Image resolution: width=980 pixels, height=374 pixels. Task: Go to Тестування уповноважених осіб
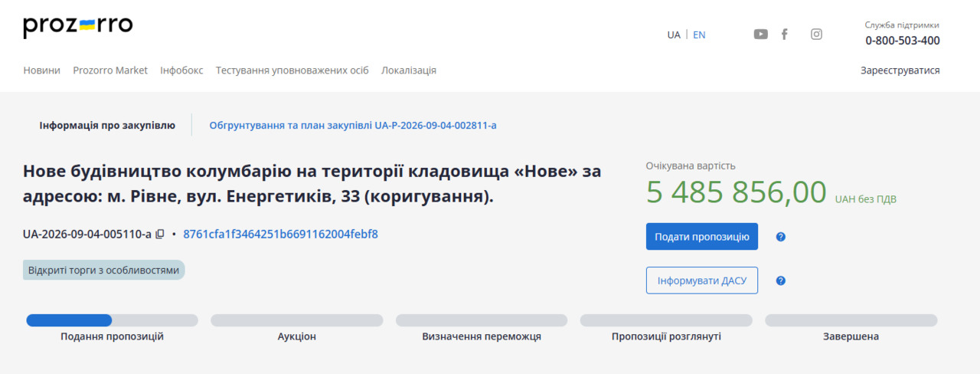click(x=292, y=70)
